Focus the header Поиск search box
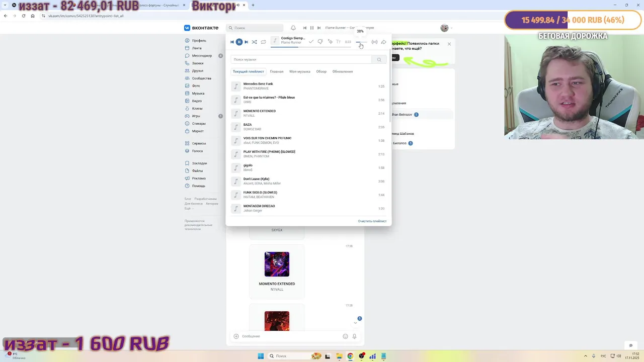Screen dimensions: 644x362 tap(255, 28)
